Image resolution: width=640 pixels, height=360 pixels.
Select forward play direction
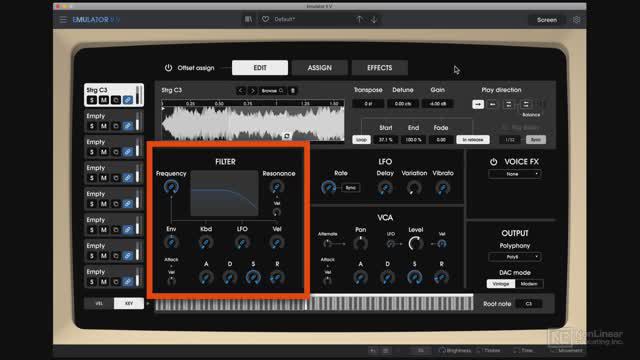(x=478, y=104)
